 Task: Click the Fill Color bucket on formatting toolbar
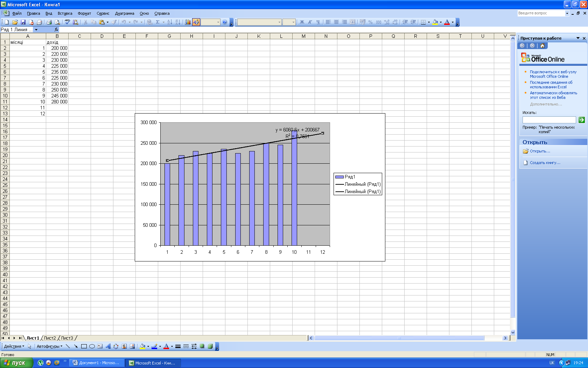point(435,22)
